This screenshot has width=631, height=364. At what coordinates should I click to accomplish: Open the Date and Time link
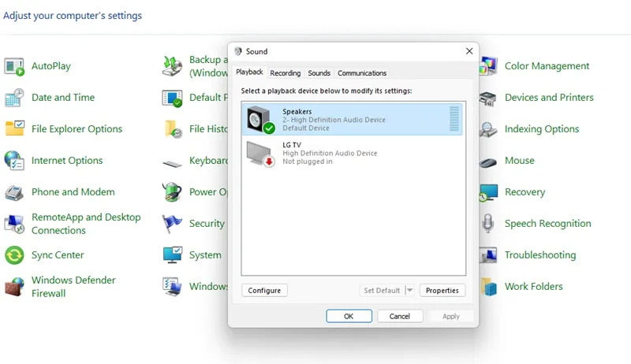tap(63, 97)
